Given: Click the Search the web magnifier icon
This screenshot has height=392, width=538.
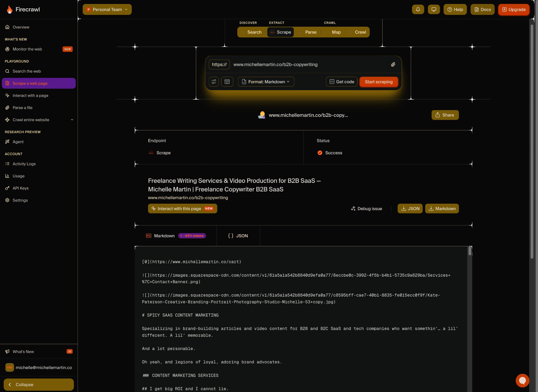Looking at the screenshot, I should (x=7, y=71).
